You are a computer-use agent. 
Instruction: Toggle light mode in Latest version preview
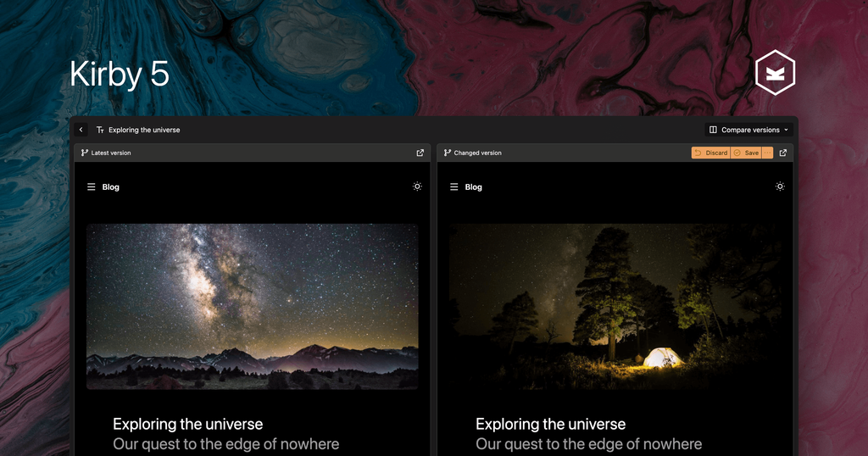(x=417, y=186)
